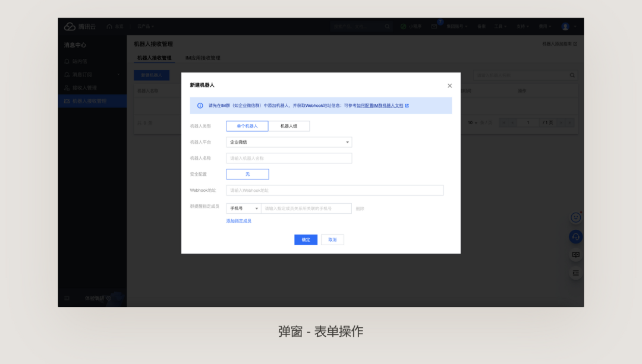Open the 企业微信 platform dropdown

pos(289,142)
